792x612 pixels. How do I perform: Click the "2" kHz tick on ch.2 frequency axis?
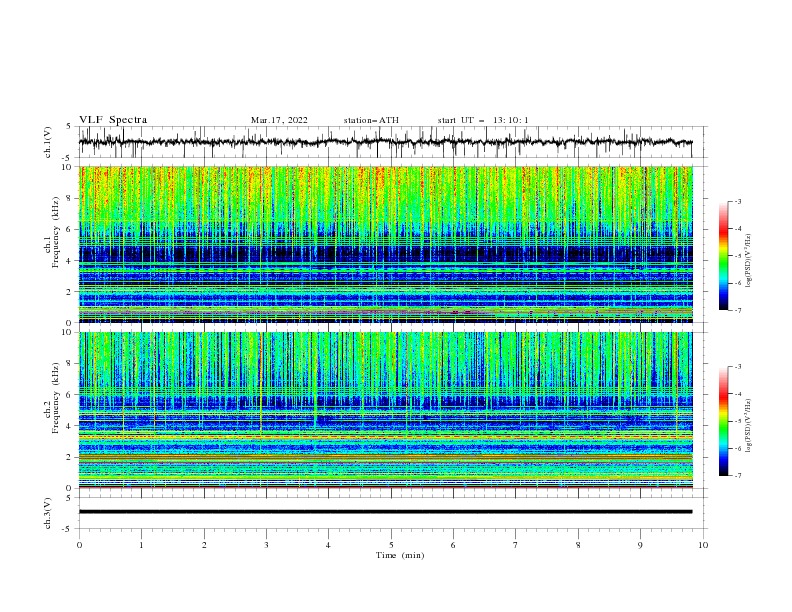[70, 457]
